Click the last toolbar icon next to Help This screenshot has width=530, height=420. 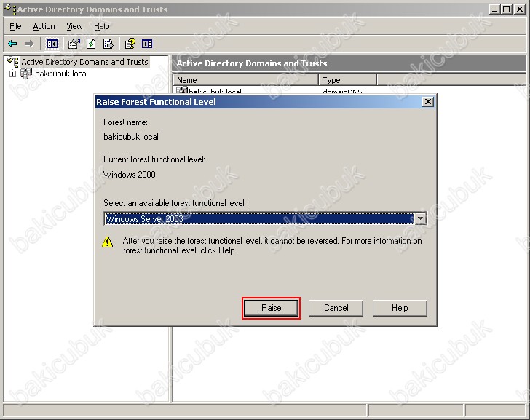tap(147, 44)
